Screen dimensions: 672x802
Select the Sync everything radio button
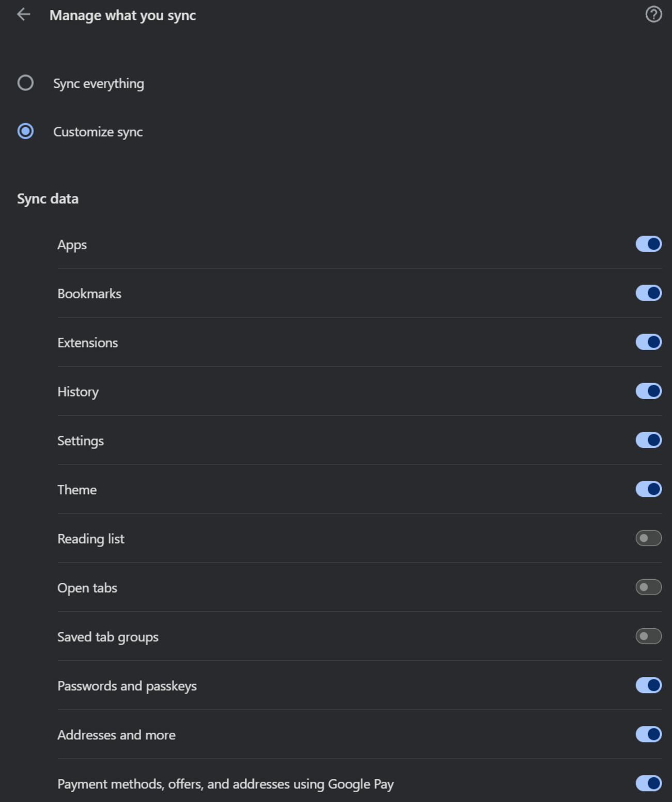point(25,83)
